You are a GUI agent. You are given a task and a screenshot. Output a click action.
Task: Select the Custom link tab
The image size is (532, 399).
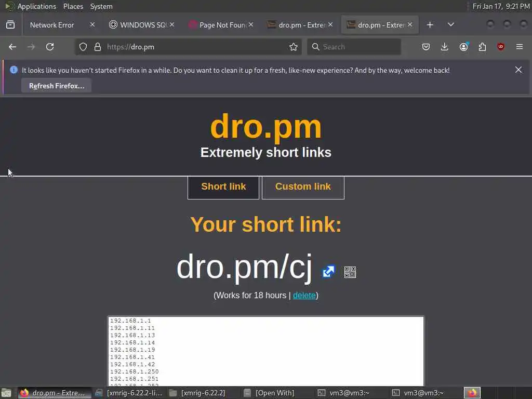[303, 187]
